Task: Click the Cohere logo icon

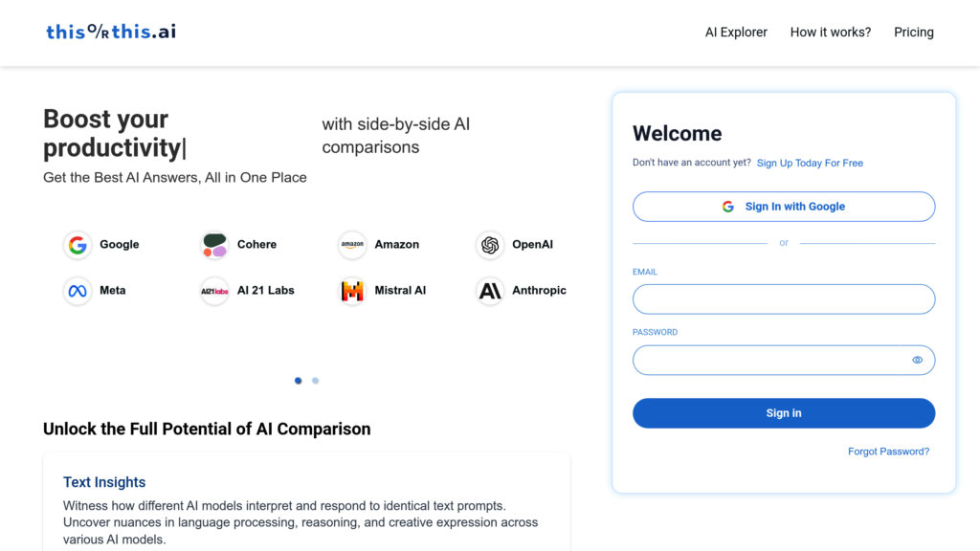Action: [x=214, y=245]
